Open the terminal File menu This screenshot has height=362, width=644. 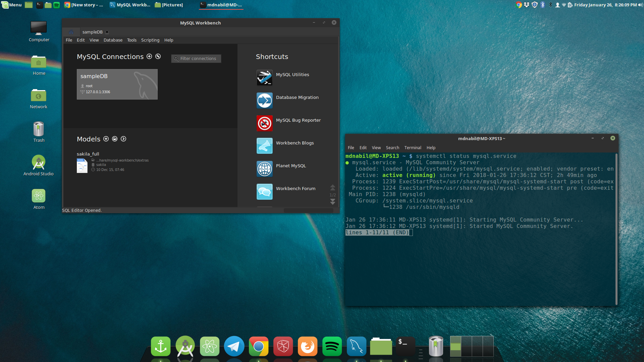(x=351, y=148)
